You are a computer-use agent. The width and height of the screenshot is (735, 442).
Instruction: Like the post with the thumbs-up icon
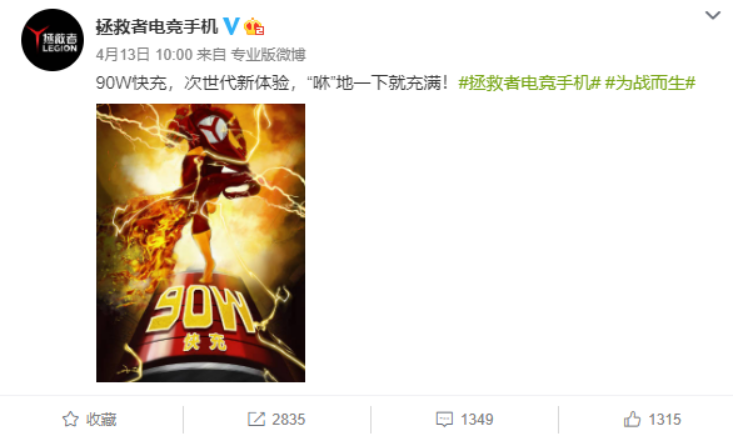pyautogui.click(x=632, y=419)
